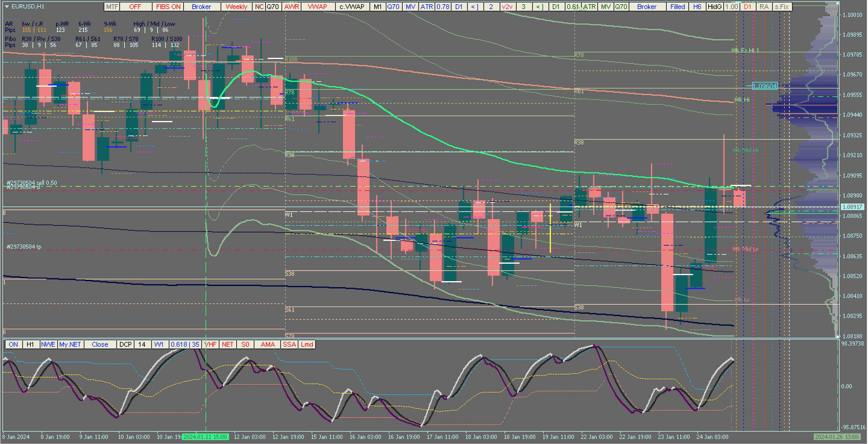
Task: Click the Close price mode button
Action: pyautogui.click(x=100, y=344)
